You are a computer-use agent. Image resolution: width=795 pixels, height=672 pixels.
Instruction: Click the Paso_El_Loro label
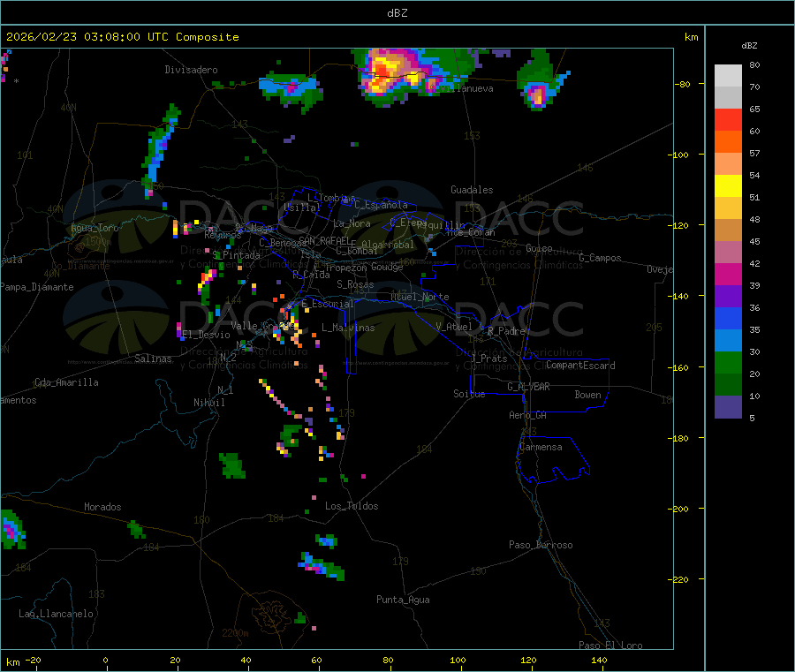pos(610,646)
